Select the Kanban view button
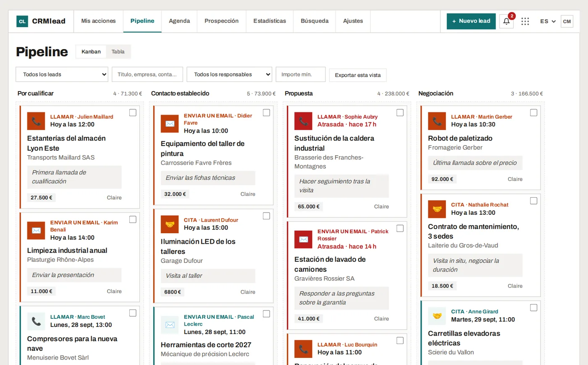 coord(91,52)
